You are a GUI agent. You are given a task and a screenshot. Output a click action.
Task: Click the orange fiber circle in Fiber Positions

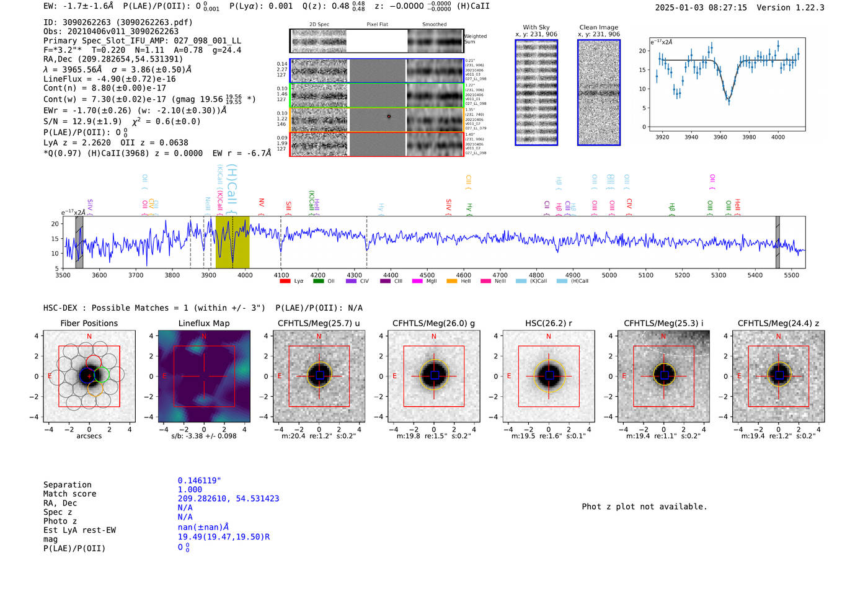coord(95,388)
